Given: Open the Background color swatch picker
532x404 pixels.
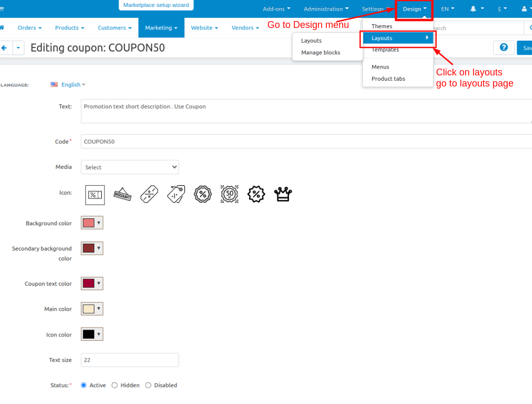Looking at the screenshot, I should pyautogui.click(x=92, y=223).
